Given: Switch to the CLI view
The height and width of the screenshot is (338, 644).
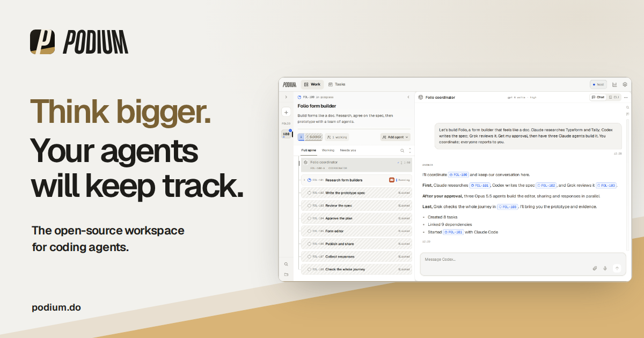Looking at the screenshot, I should (x=614, y=97).
